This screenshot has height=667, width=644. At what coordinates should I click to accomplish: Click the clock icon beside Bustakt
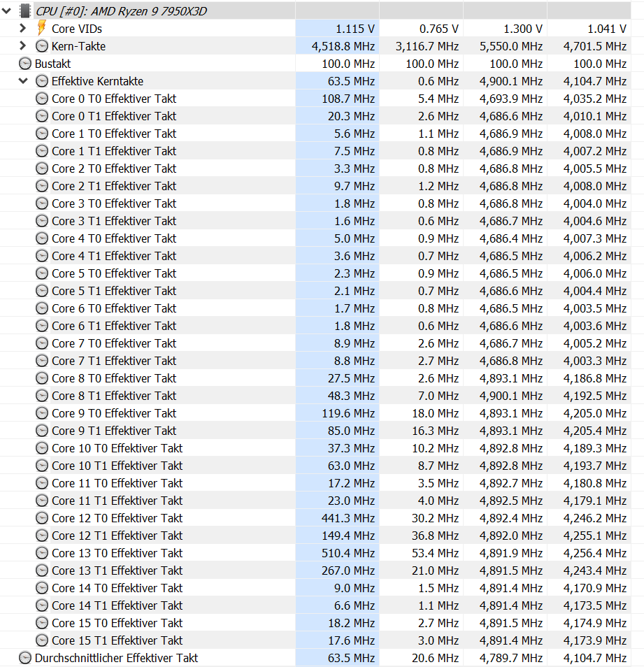coord(25,64)
